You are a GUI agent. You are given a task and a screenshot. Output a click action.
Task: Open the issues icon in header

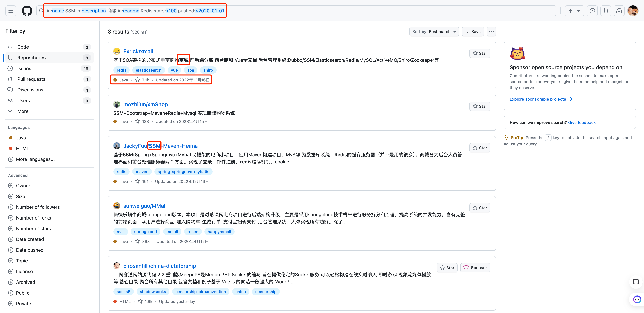pos(592,11)
